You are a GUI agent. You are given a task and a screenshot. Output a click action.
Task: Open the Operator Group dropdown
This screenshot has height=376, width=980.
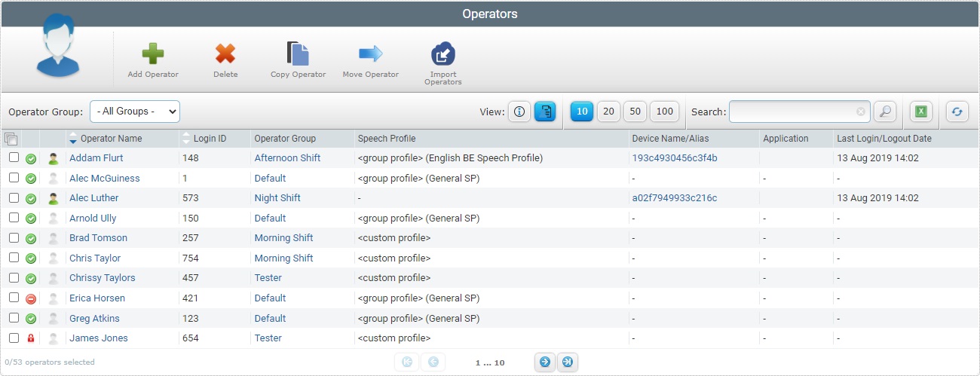pyautogui.click(x=135, y=112)
